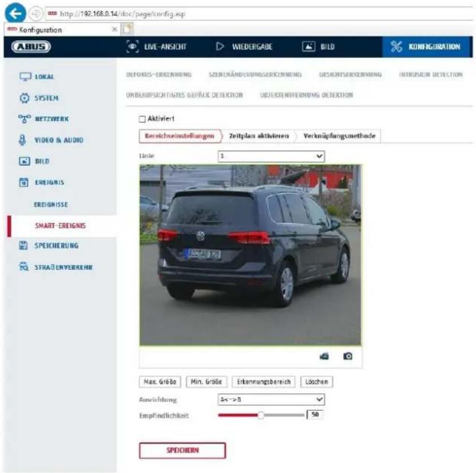Viewport: 476px width, 473px height.
Task: Click the video record icon below preview
Action: (x=324, y=356)
